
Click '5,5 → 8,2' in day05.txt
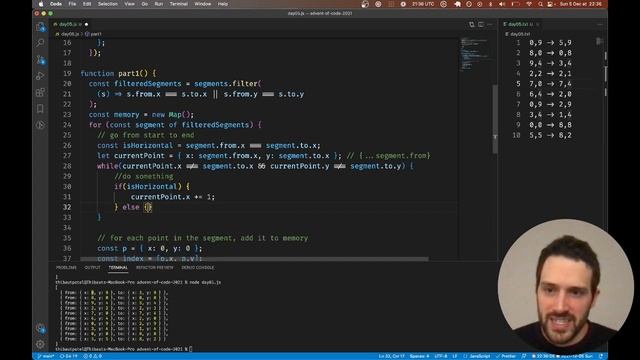(x=550, y=135)
